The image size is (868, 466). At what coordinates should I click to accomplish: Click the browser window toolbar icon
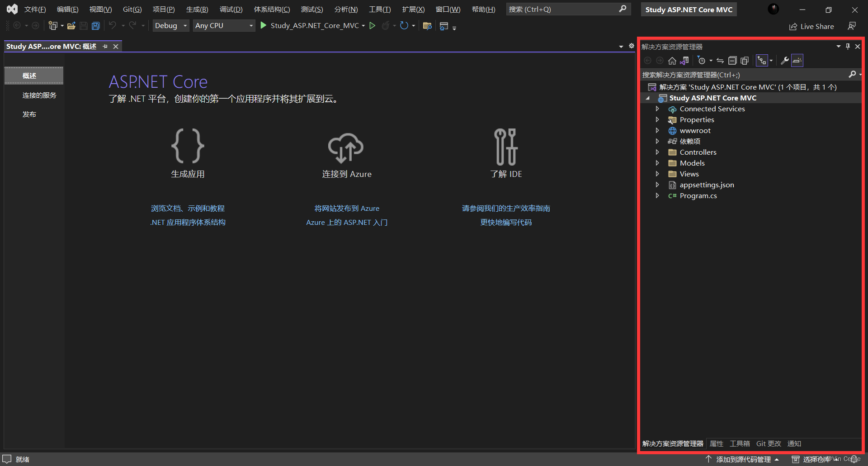click(x=444, y=26)
